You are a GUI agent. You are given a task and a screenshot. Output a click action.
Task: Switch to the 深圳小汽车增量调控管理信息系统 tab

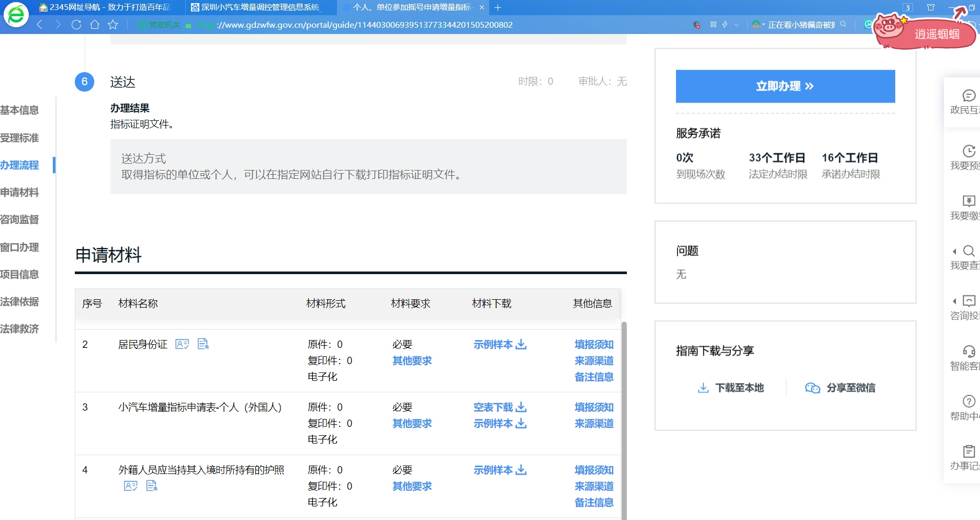(x=261, y=7)
